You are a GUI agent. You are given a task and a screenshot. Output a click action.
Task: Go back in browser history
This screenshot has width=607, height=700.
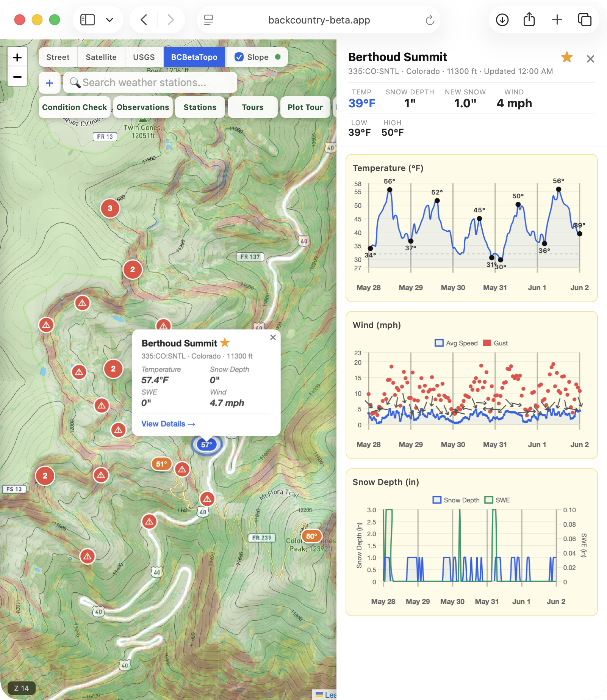coord(144,20)
